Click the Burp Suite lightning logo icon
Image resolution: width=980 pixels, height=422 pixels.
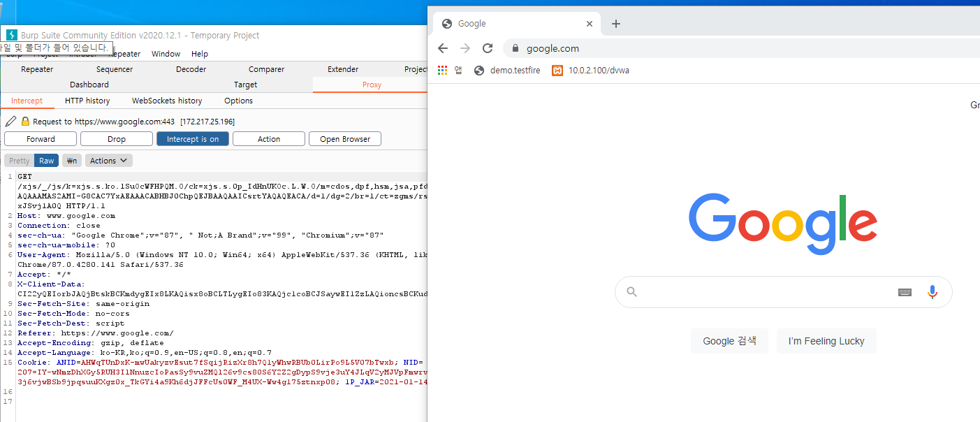tap(11, 35)
